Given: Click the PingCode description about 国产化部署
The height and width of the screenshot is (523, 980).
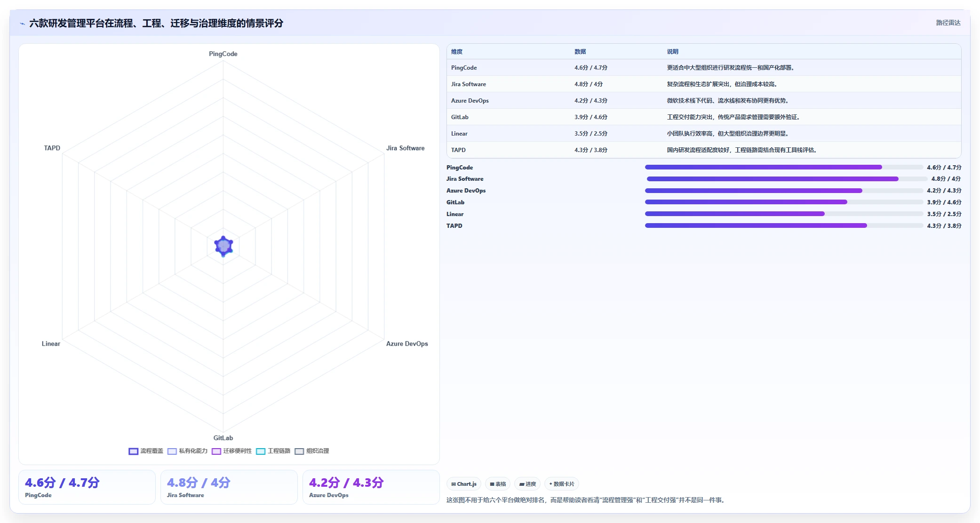Looking at the screenshot, I should [731, 68].
